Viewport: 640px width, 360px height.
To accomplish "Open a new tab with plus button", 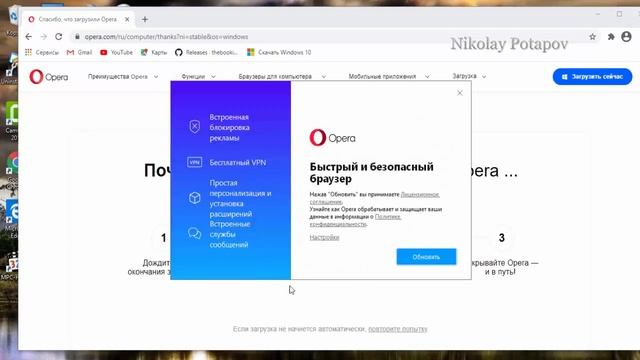I will 145,19.
